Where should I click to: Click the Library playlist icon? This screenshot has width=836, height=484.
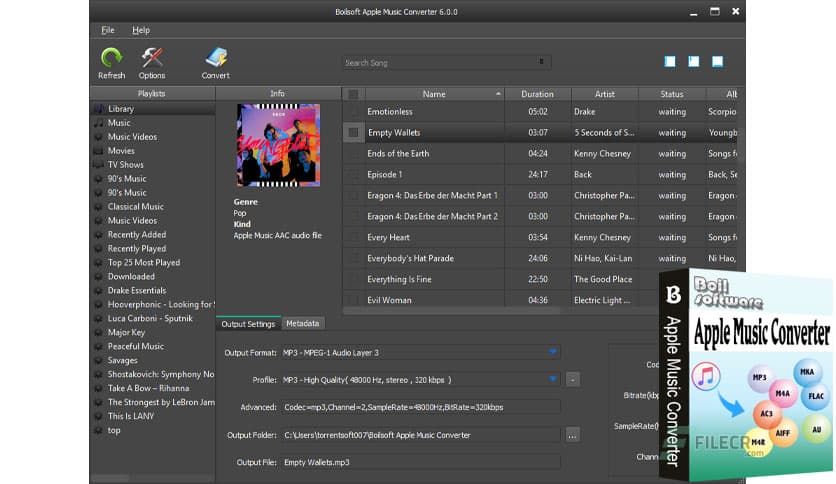coord(99,109)
